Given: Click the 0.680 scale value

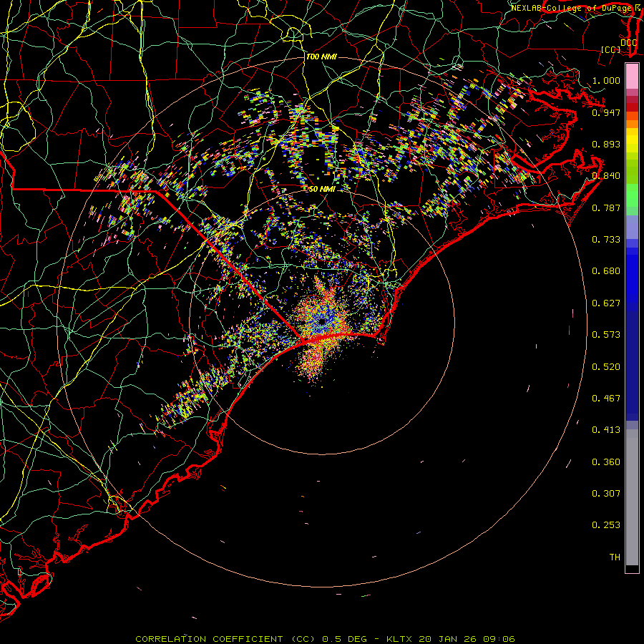Looking at the screenshot, I should coord(606,271).
